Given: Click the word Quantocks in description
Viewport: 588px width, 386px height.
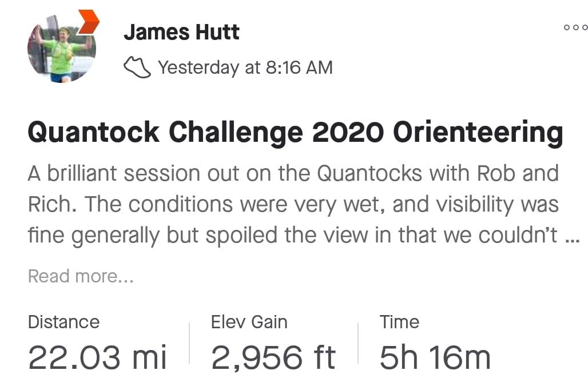Looking at the screenshot, I should point(370,173).
